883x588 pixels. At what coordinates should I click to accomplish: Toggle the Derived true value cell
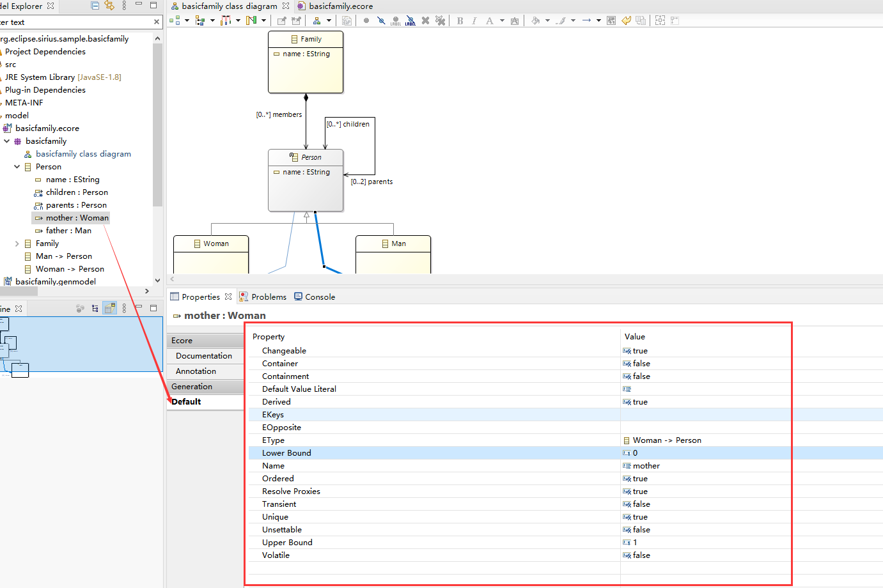click(x=751, y=402)
